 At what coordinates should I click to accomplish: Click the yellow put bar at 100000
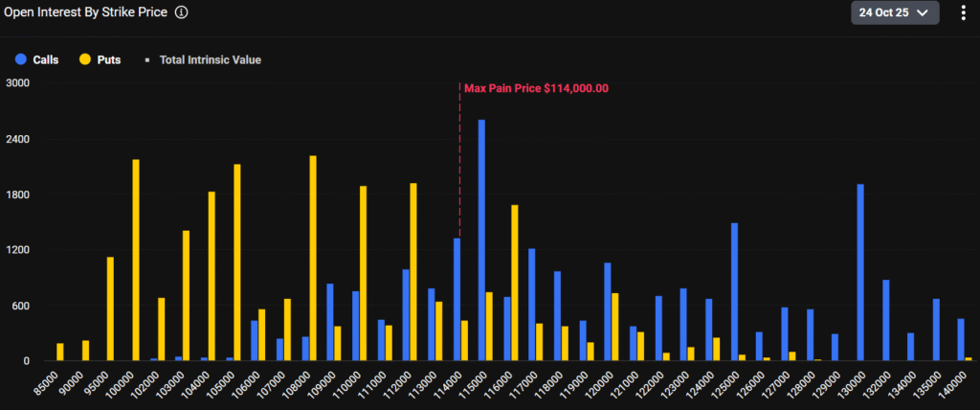click(x=136, y=260)
